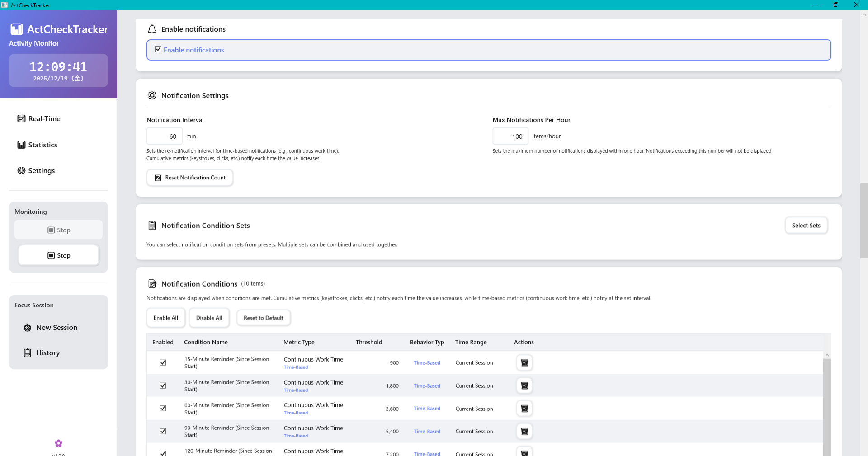Image resolution: width=868 pixels, height=456 pixels.
Task: Uncheck the 90-Minute Reminder checkbox
Action: click(163, 432)
